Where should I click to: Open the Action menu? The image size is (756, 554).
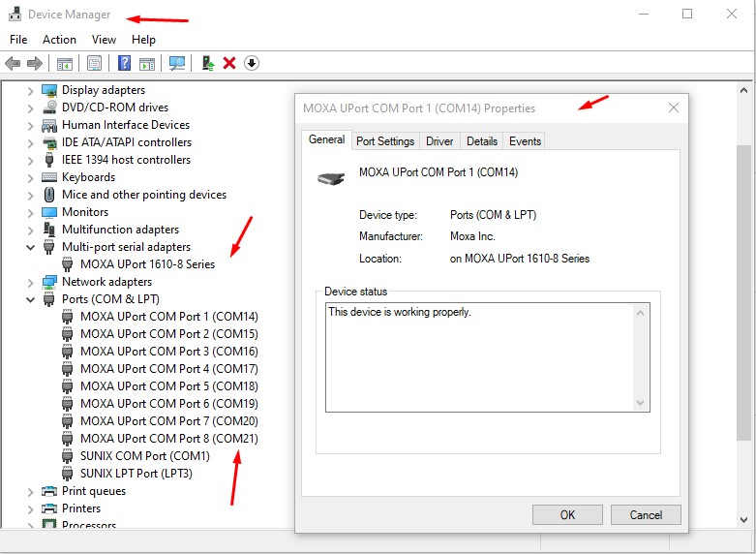pyautogui.click(x=59, y=40)
